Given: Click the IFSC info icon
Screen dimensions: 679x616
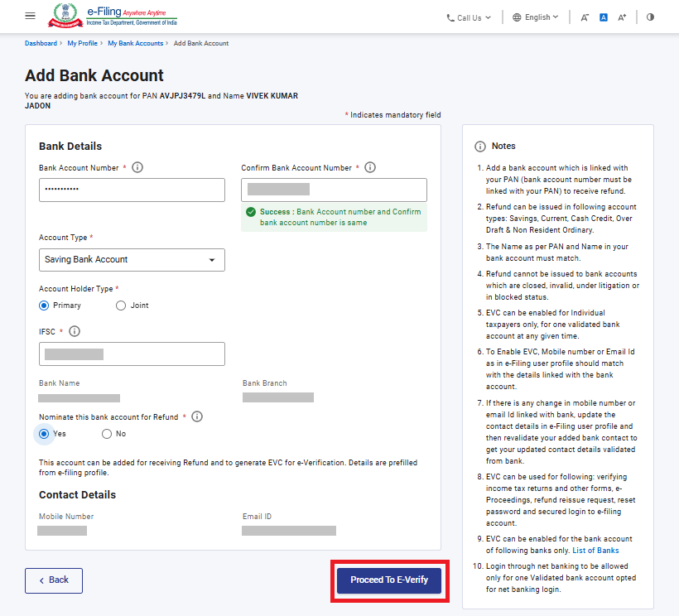Looking at the screenshot, I should [x=74, y=331].
